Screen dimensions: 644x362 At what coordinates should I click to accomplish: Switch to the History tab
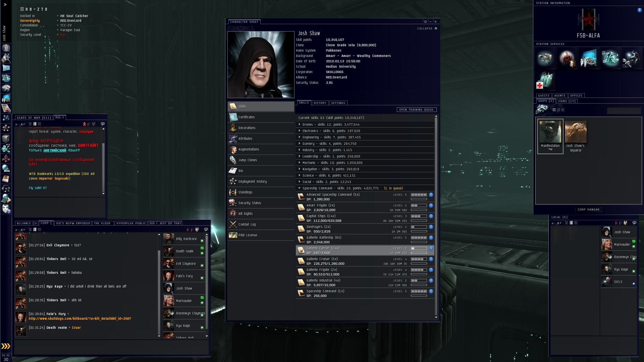(320, 103)
